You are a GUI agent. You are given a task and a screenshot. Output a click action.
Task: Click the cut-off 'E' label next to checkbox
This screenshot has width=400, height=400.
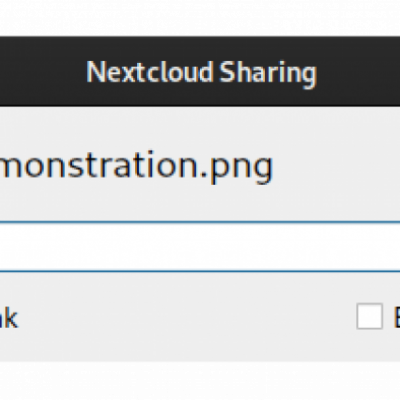coord(397,316)
